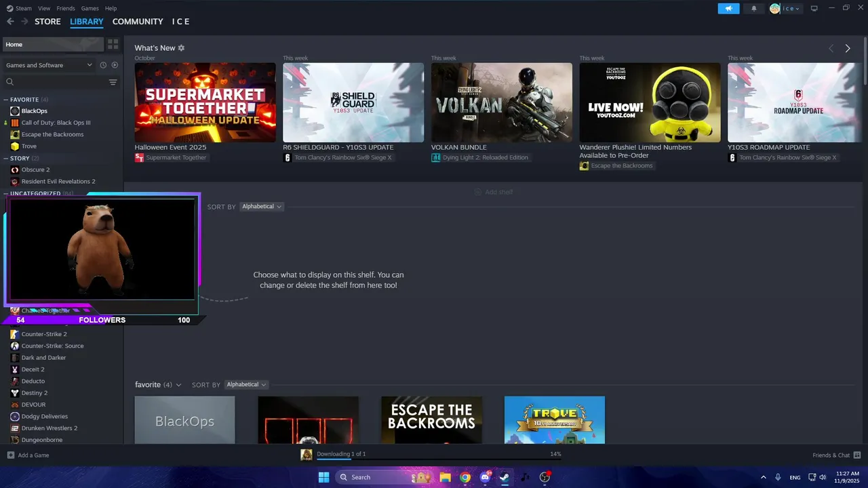This screenshot has height=488, width=868.
Task: Open favorite shelf Alphabetical sort dropdown
Action: [245, 385]
